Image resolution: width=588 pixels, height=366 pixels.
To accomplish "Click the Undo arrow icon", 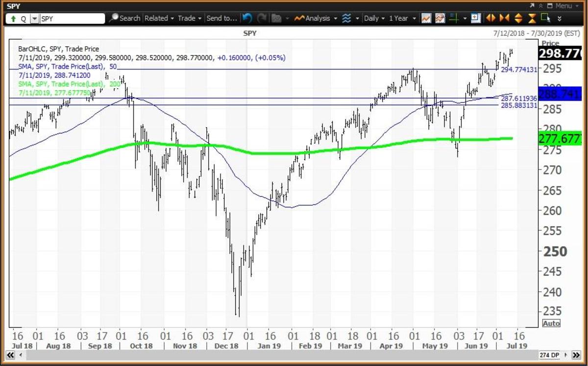I will click(247, 18).
